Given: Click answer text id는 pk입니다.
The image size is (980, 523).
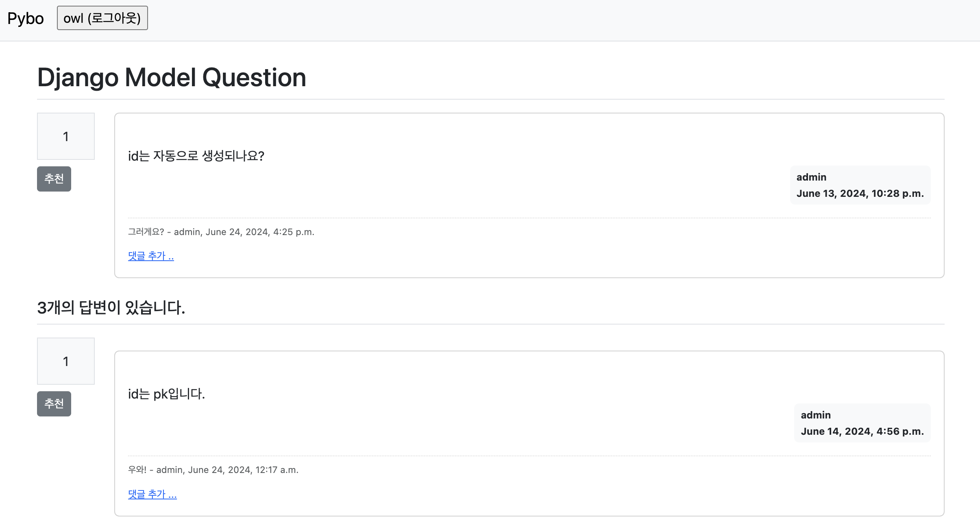Looking at the screenshot, I should (166, 394).
